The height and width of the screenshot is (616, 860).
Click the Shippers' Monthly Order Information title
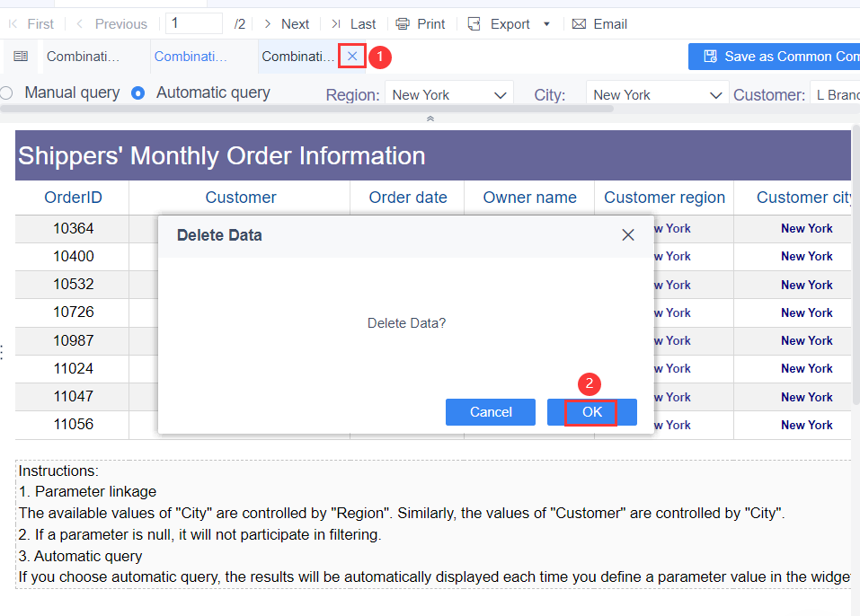point(222,155)
